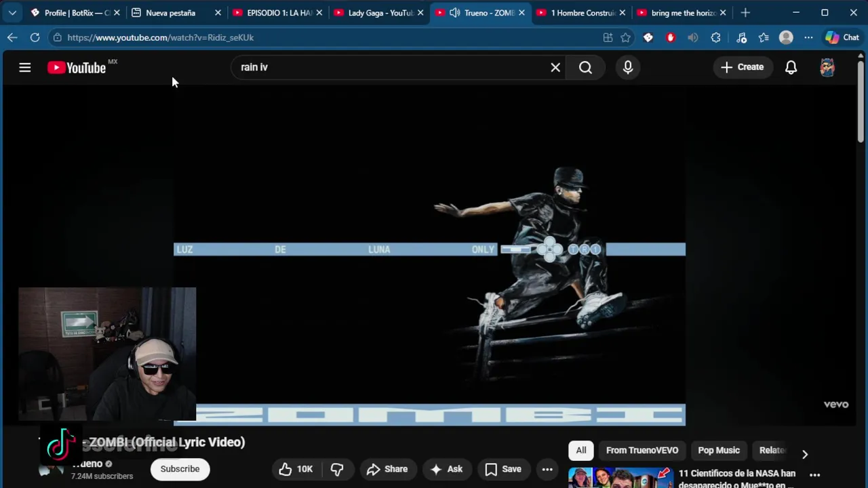Open the speaker volume extension icon
Viewport: 868px width, 488px height.
point(692,37)
